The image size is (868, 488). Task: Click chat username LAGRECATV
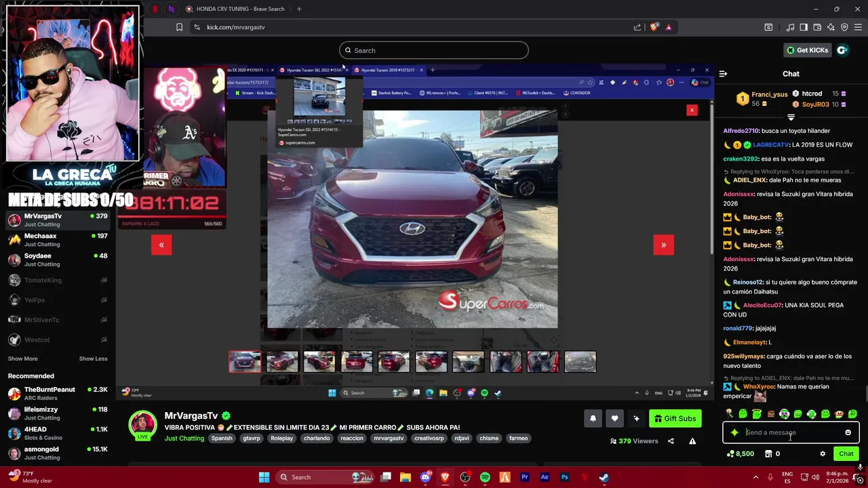771,145
